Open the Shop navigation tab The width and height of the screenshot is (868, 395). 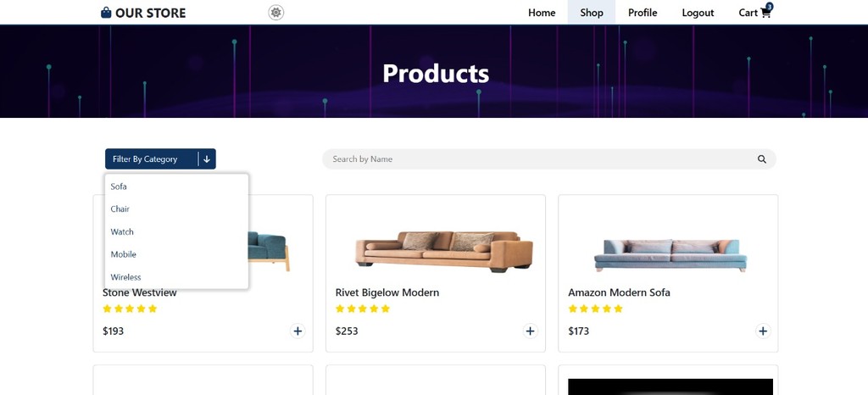pyautogui.click(x=592, y=13)
